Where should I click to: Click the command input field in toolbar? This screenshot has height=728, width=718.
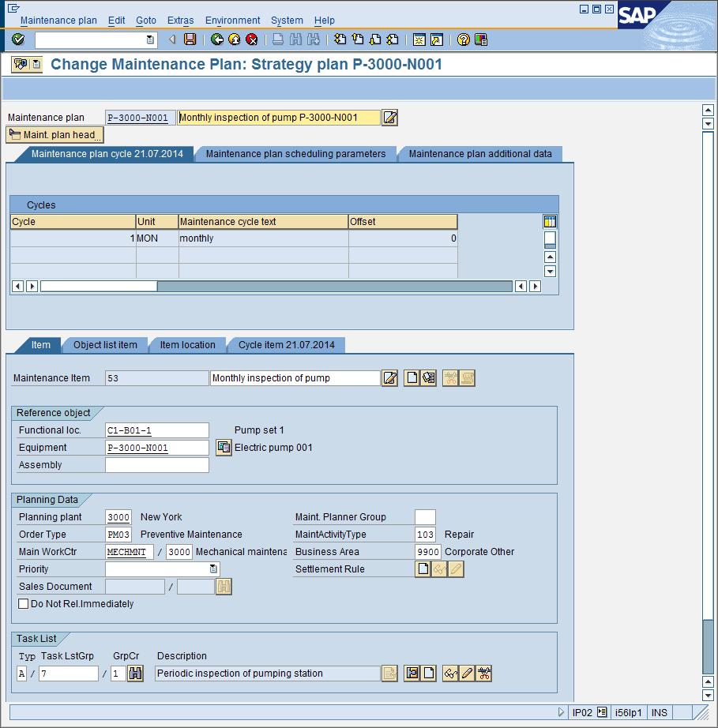point(96,40)
